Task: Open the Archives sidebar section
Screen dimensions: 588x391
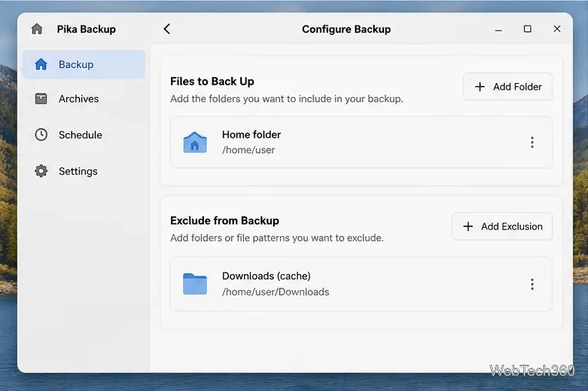Action: [x=84, y=99]
